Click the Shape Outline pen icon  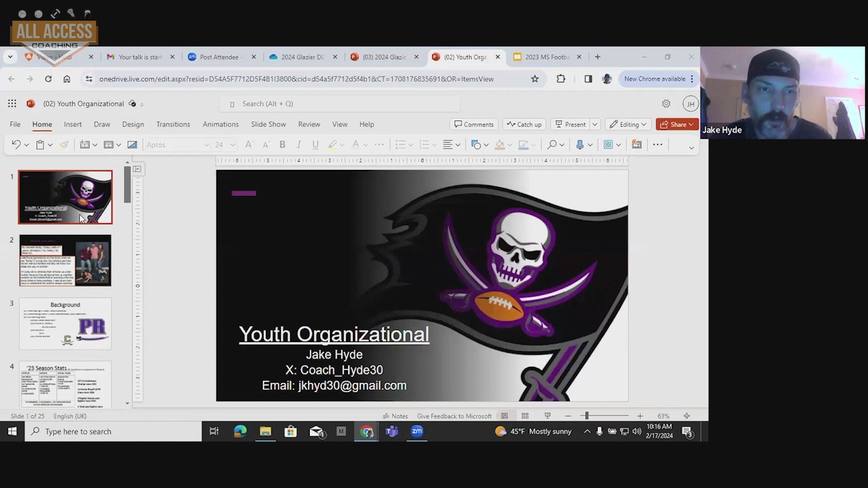[x=523, y=145]
